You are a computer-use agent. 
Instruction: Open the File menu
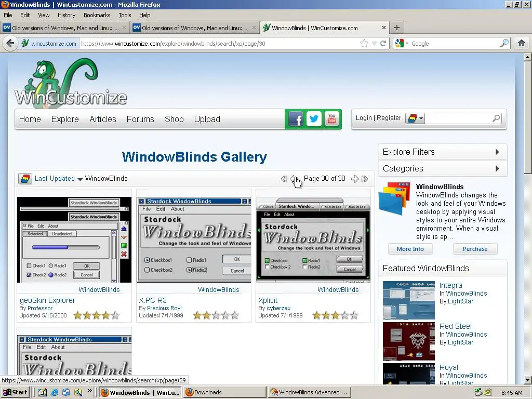coord(8,15)
